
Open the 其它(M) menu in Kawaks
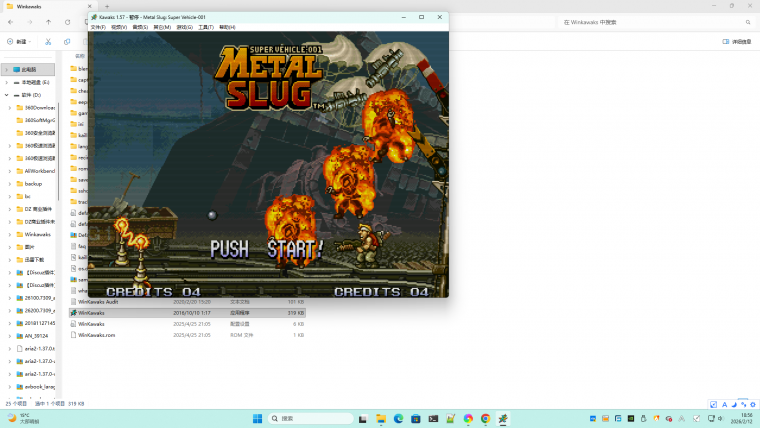point(162,27)
